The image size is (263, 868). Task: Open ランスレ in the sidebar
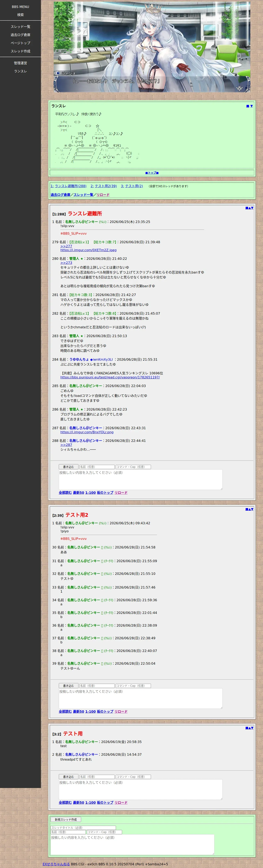(x=20, y=71)
